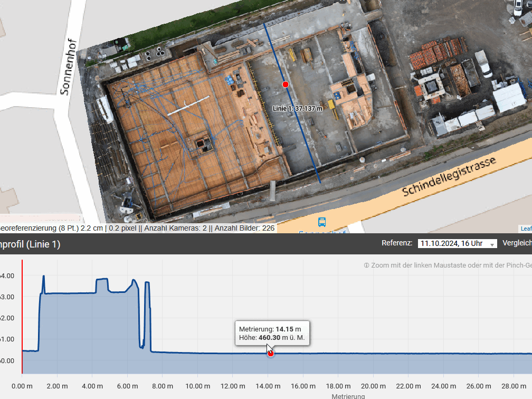The height and width of the screenshot is (399, 532).
Task: Click the dropdown arrow beside 11.10.2024, 16 Uhr
Action: point(492,244)
